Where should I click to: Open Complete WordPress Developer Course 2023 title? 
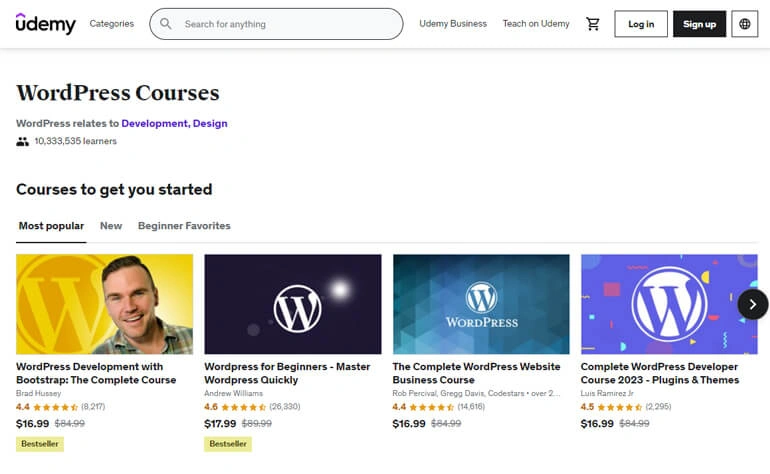(660, 373)
